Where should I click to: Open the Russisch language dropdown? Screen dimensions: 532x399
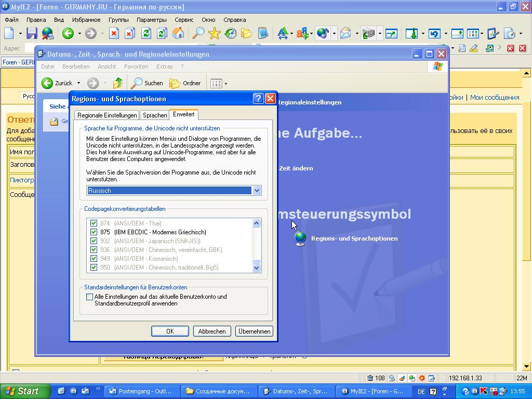(257, 190)
